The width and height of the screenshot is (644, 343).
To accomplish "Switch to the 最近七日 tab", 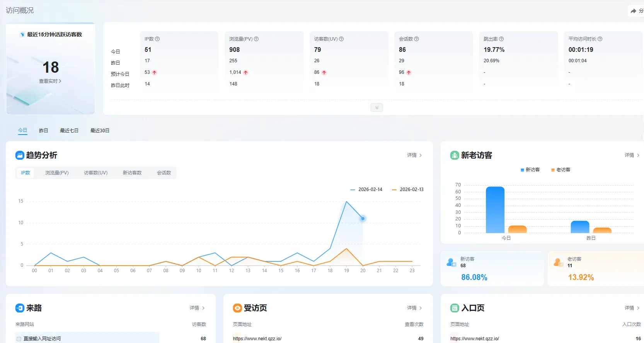I will 69,131.
